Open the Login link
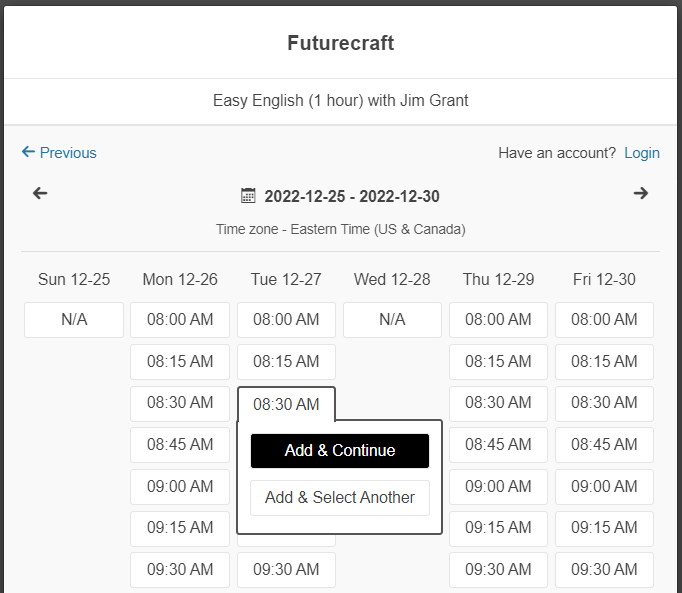The width and height of the screenshot is (682, 593). pyautogui.click(x=641, y=153)
